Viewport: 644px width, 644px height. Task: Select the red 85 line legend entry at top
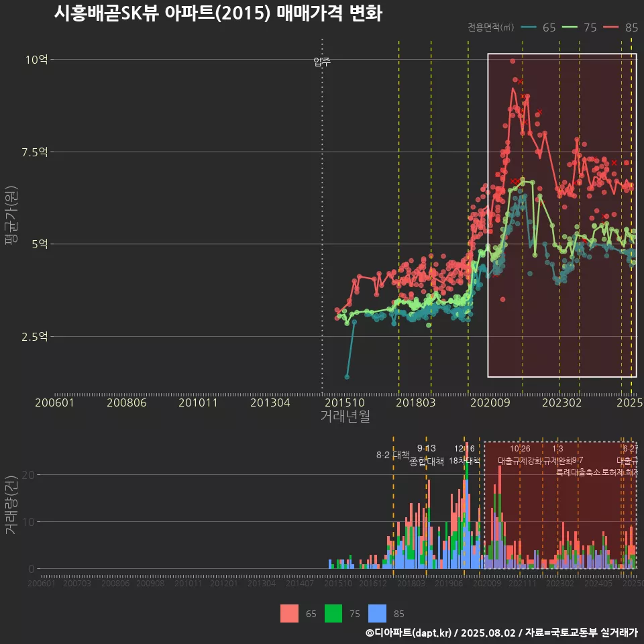coord(621,28)
